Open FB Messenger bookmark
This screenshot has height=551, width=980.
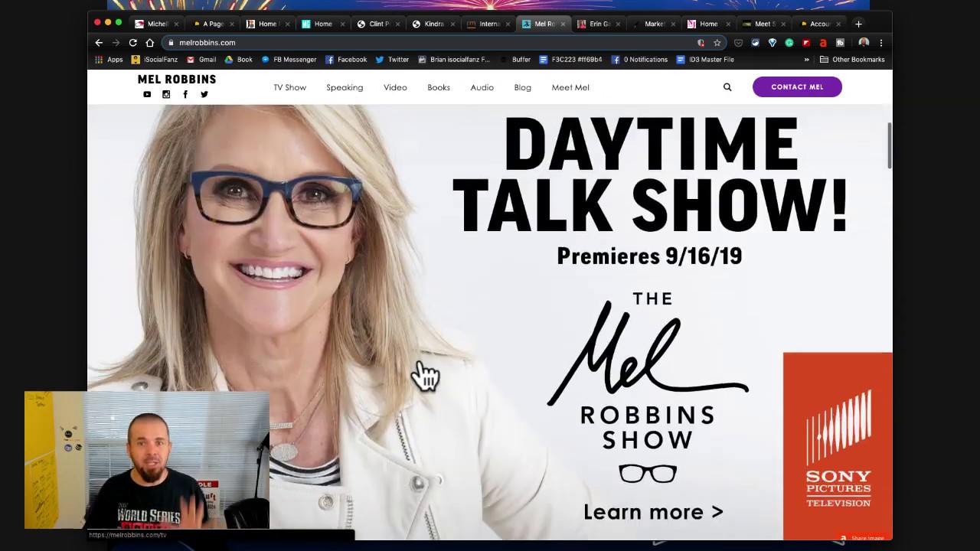[x=289, y=60]
